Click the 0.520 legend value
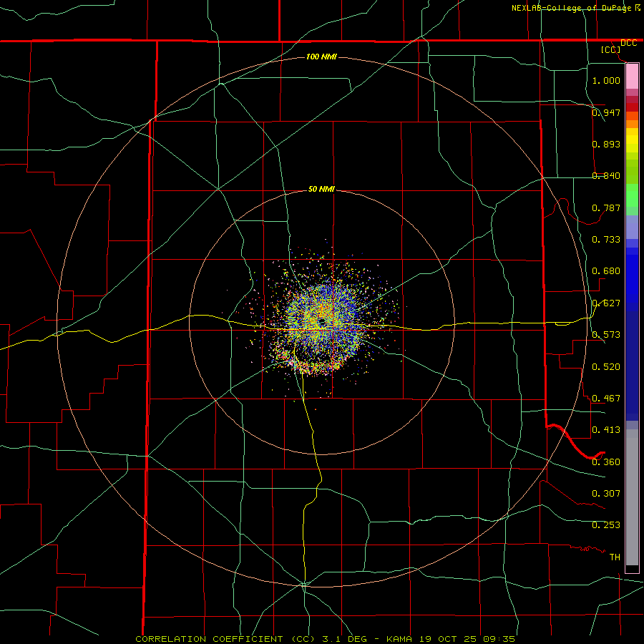The width and height of the screenshot is (644, 644). pos(606,367)
